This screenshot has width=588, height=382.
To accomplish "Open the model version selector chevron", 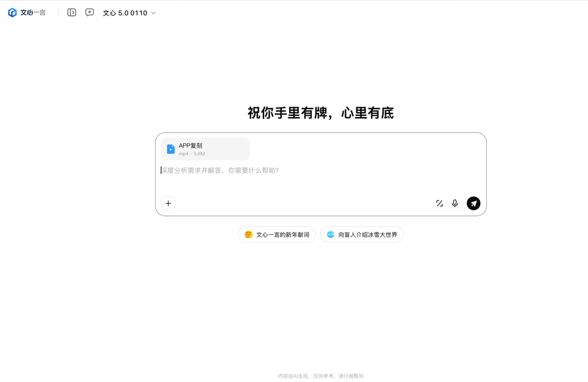I will [153, 12].
